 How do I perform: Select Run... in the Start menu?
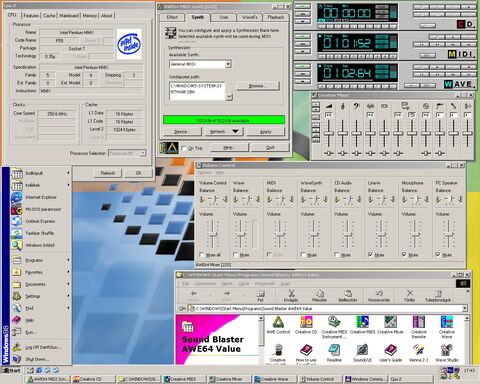tap(40, 332)
